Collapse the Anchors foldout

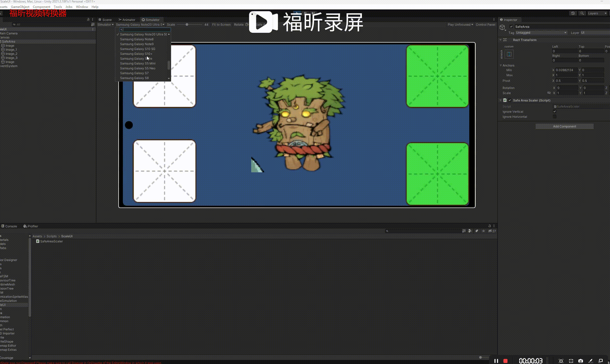[x=501, y=65]
